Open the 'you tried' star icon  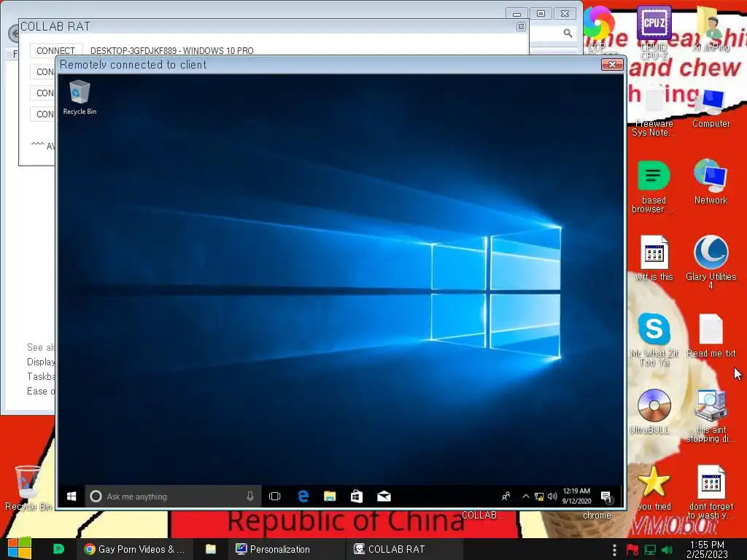pyautogui.click(x=654, y=489)
